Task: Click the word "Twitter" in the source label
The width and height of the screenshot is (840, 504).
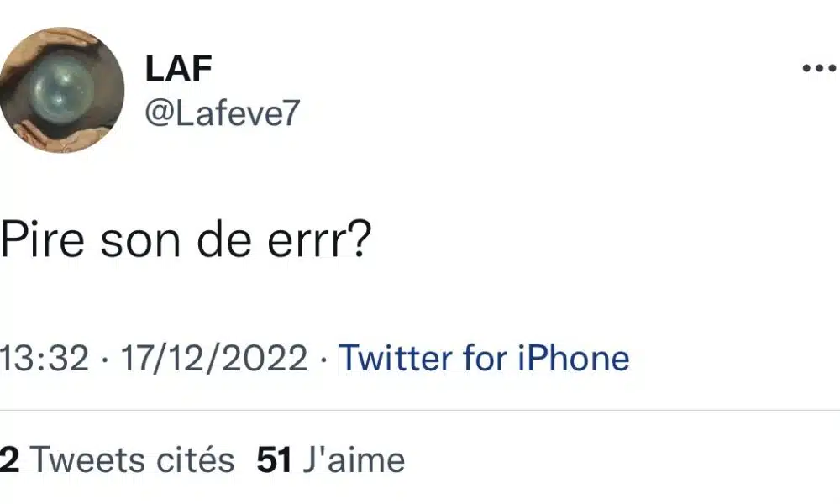Action: click(x=395, y=359)
